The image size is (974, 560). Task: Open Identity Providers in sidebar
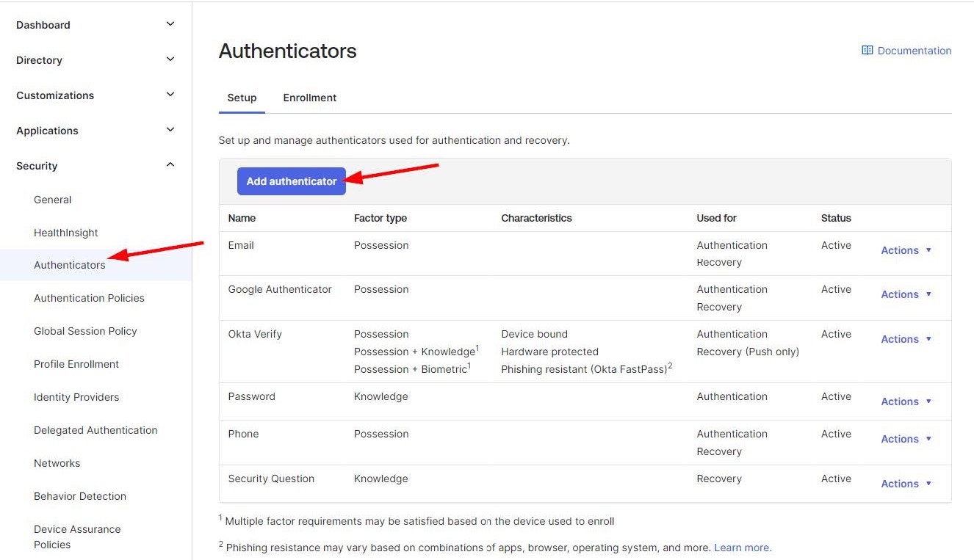pyautogui.click(x=76, y=397)
